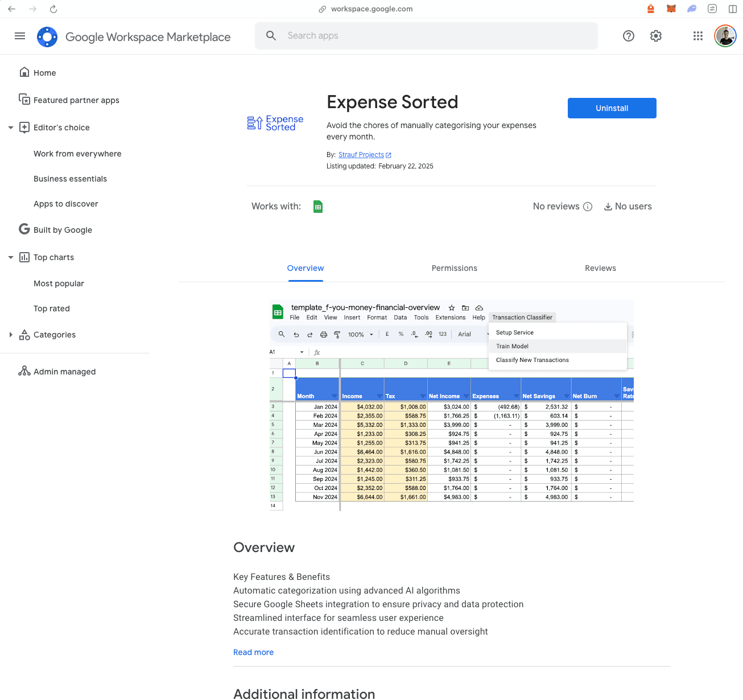
Task: Open the Help question mark icon
Action: pos(629,36)
